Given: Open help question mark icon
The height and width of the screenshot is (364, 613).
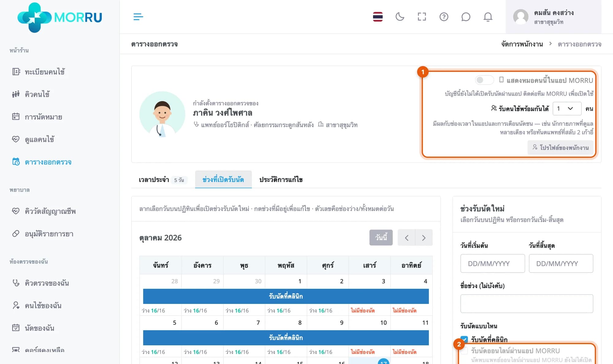Looking at the screenshot, I should point(444,17).
